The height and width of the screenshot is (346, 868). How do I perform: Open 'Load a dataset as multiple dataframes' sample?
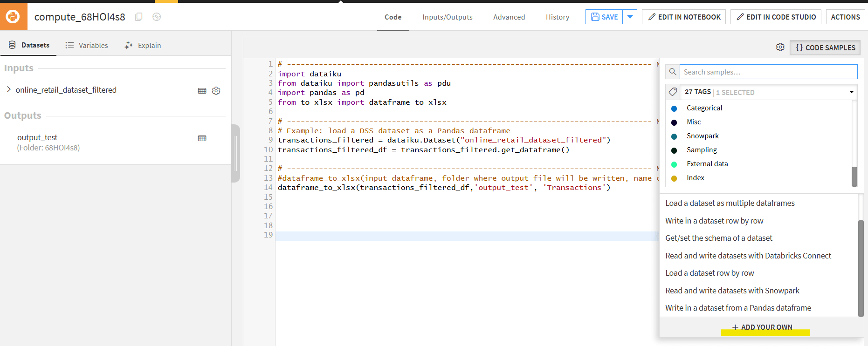click(730, 203)
